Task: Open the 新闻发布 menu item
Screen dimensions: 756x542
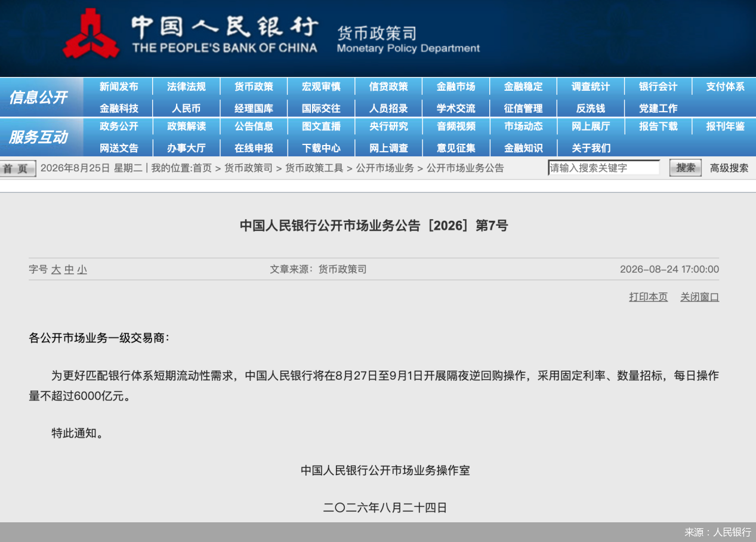Action: point(119,87)
